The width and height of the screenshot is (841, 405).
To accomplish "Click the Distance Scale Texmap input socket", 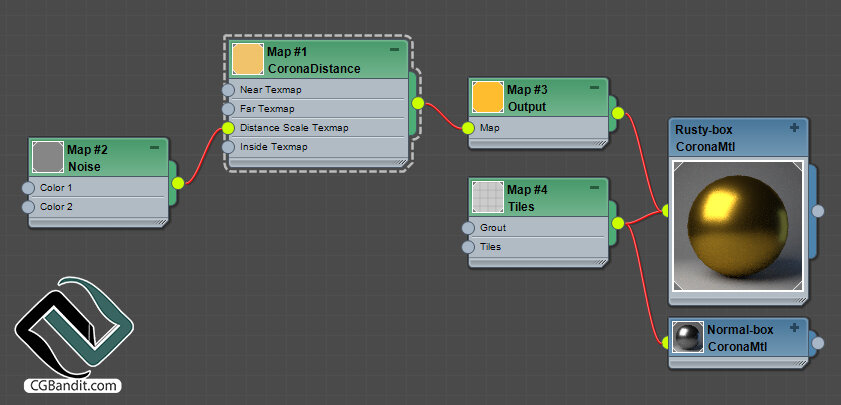I will (x=228, y=128).
